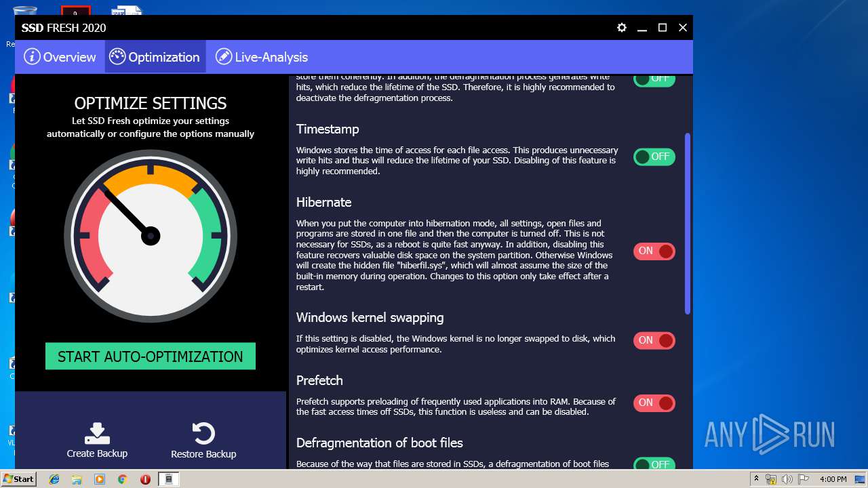Viewport: 868px width, 488px height.
Task: Click the Prefetch heading
Action: point(319,380)
